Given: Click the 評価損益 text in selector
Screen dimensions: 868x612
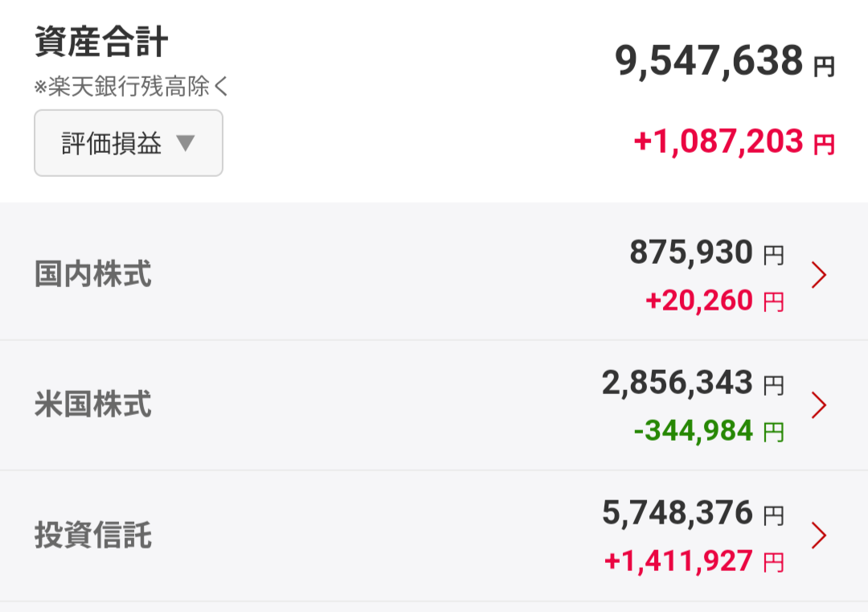Looking at the screenshot, I should pyautogui.click(x=111, y=143).
